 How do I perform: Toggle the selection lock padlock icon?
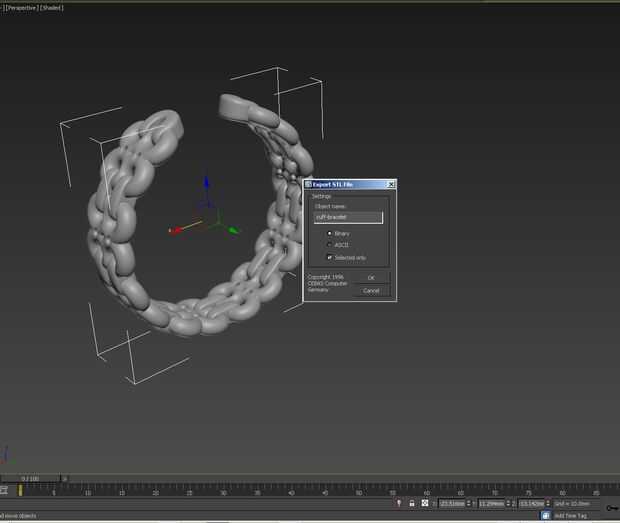(412, 503)
